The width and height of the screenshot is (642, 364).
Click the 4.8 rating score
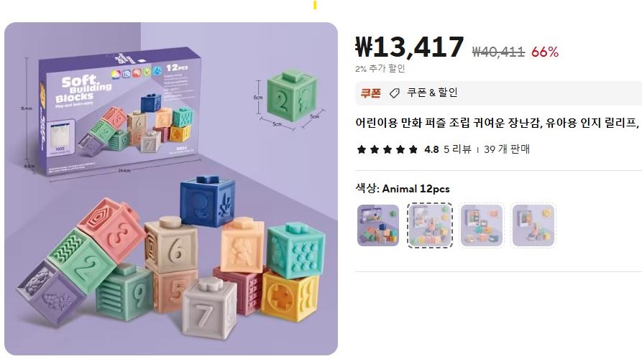431,149
